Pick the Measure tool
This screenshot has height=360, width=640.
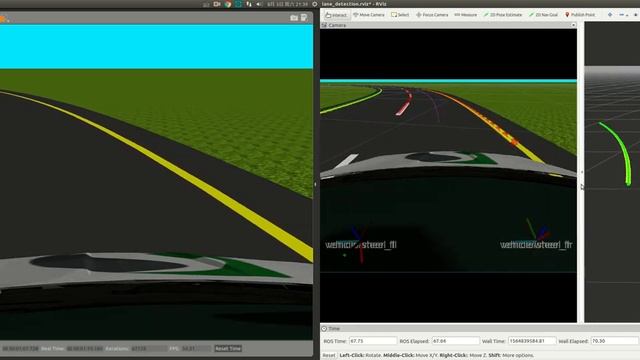coord(465,15)
